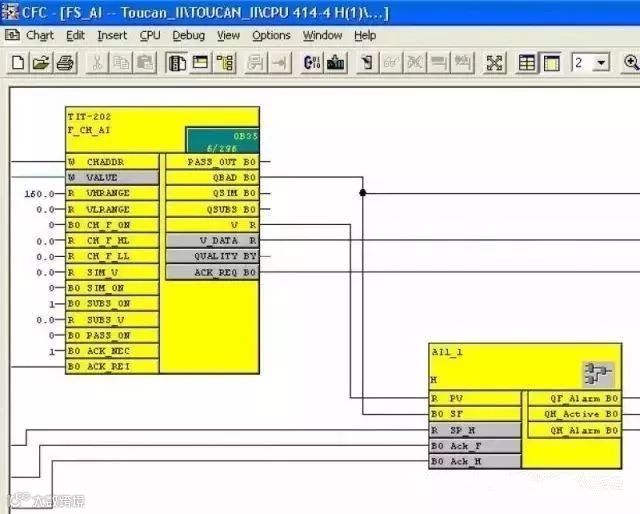Viewport: 640px width, 514px height.
Task: Select the CHADDR input pin
Action: pos(112,162)
